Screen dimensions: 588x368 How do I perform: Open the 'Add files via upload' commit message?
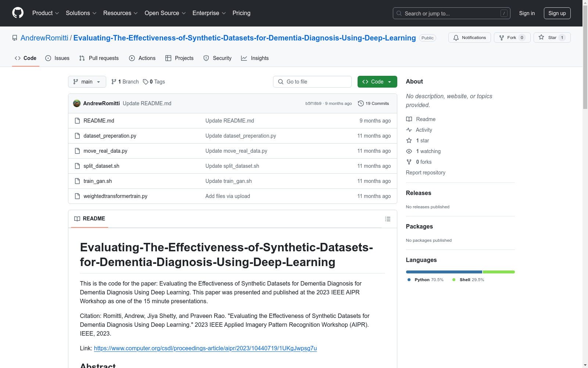[x=228, y=196]
